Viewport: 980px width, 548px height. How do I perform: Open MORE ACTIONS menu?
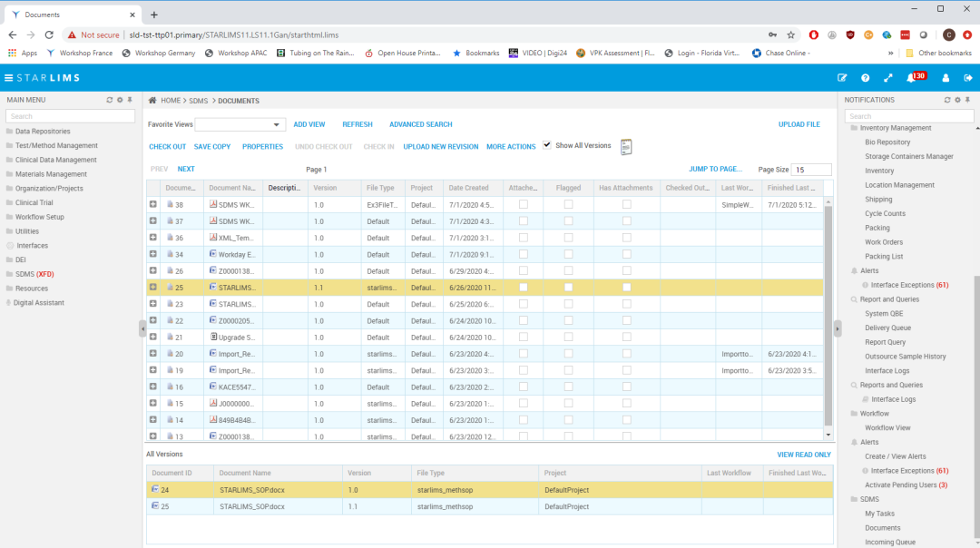pyautogui.click(x=511, y=147)
